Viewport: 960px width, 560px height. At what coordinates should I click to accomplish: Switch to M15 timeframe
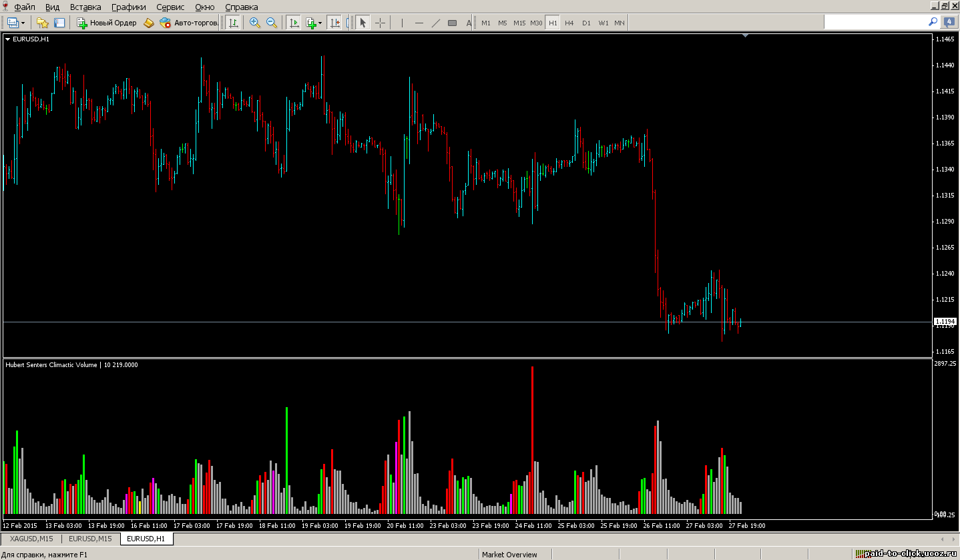519,23
